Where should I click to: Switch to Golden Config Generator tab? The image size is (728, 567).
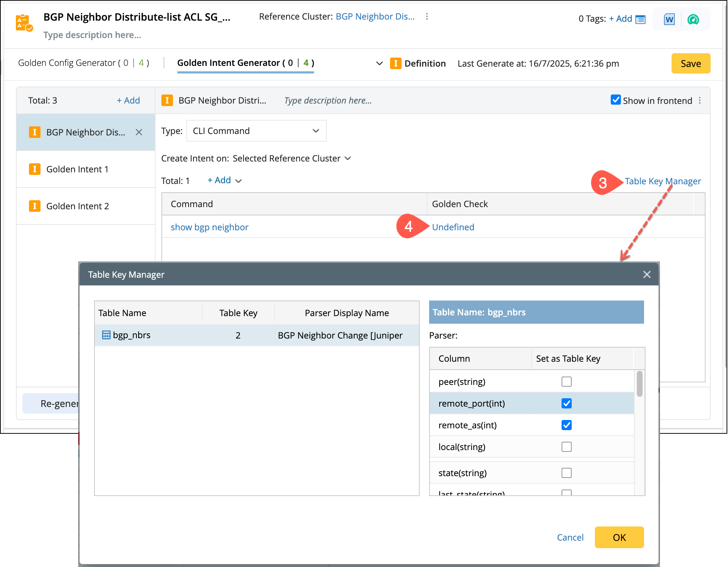[84, 63]
